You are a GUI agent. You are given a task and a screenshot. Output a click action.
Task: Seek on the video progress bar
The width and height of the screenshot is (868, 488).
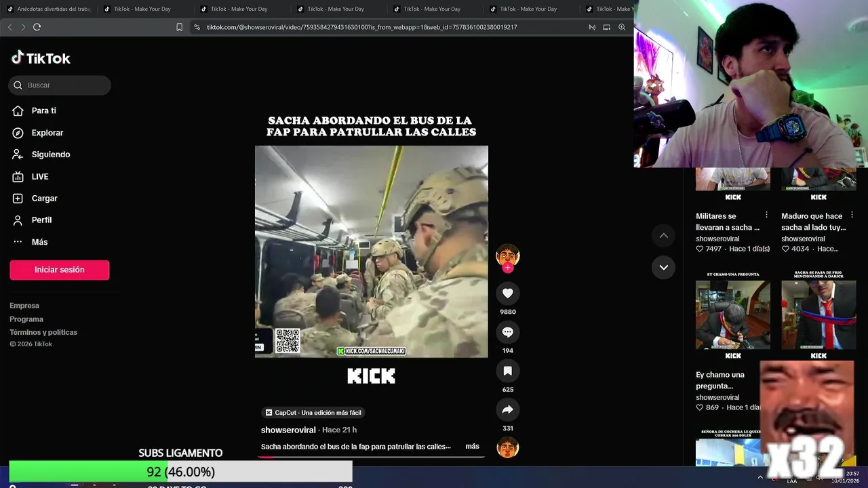[372, 457]
